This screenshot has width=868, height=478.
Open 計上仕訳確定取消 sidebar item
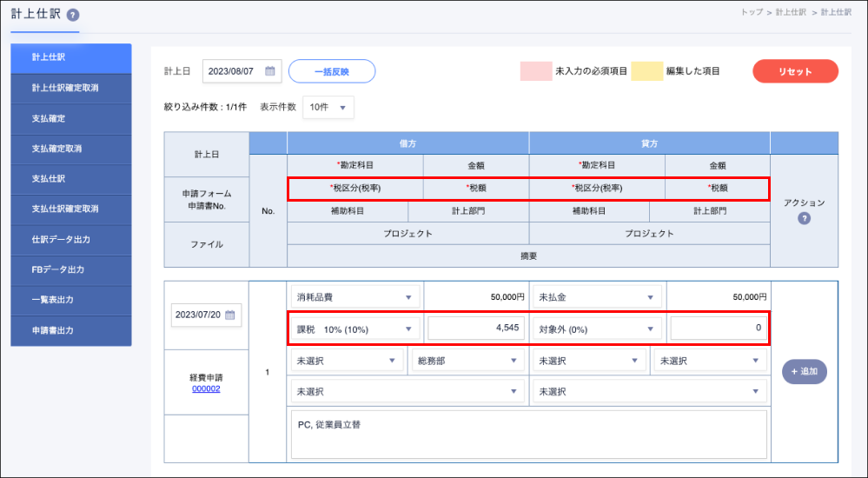(71, 88)
